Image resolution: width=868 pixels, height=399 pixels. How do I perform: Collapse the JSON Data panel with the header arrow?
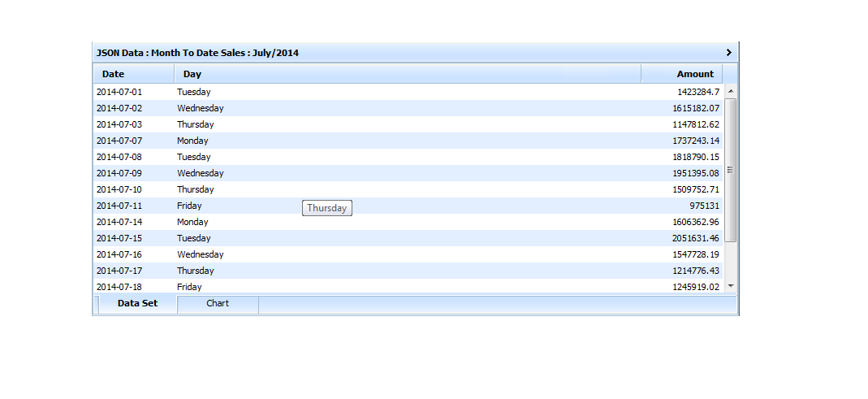728,53
